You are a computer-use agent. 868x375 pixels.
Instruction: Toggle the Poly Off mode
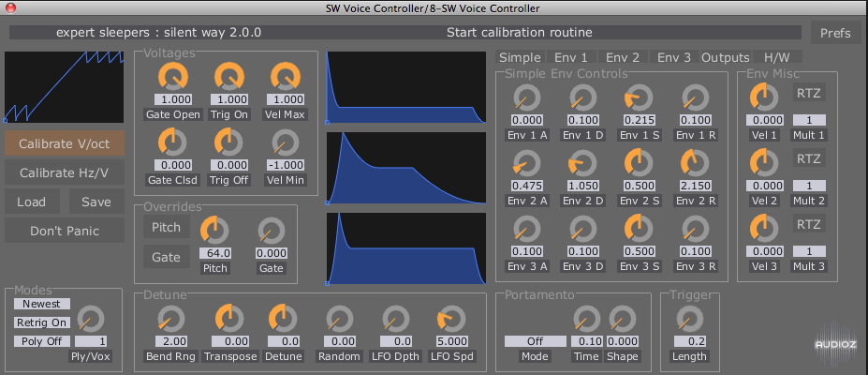tap(41, 341)
